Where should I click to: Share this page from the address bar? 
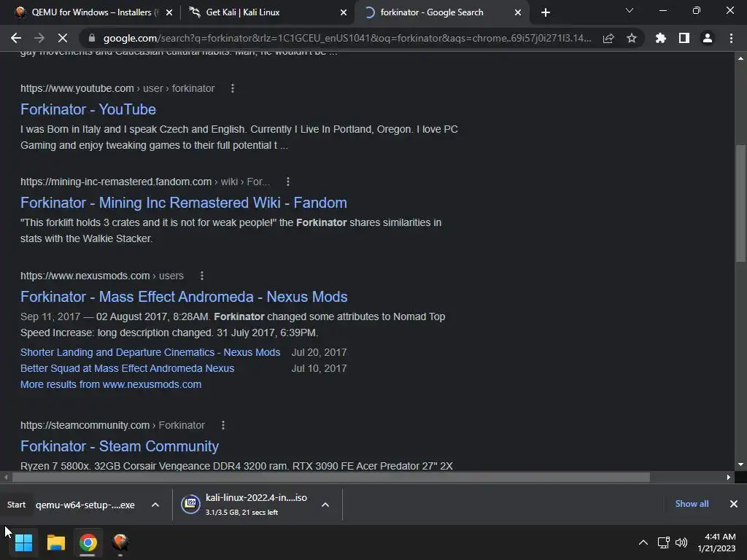(x=608, y=38)
